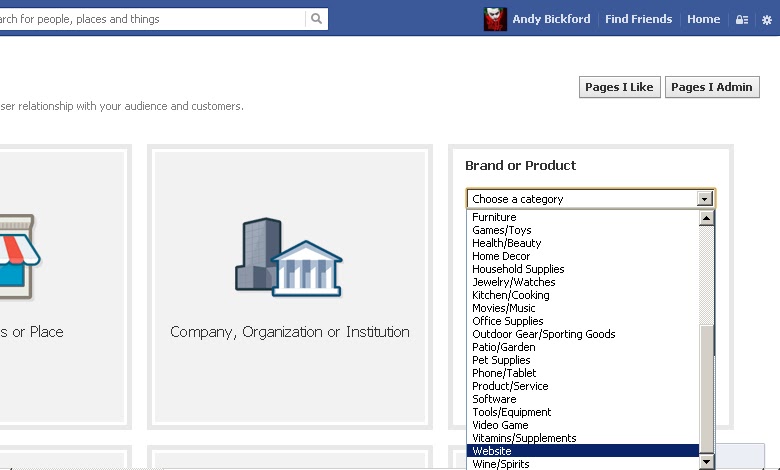
Task: Click Company, Organization or Institution label
Action: (x=290, y=332)
